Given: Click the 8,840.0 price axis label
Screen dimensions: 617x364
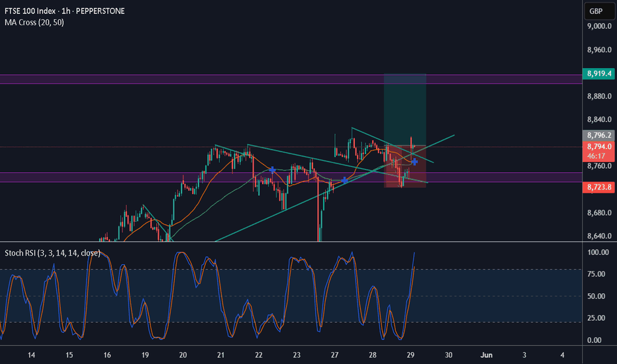Looking at the screenshot, I should [x=599, y=120].
